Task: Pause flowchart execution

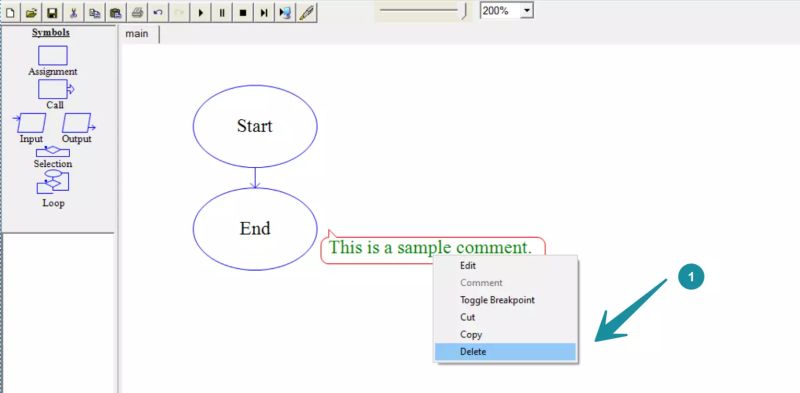Action: tap(221, 13)
